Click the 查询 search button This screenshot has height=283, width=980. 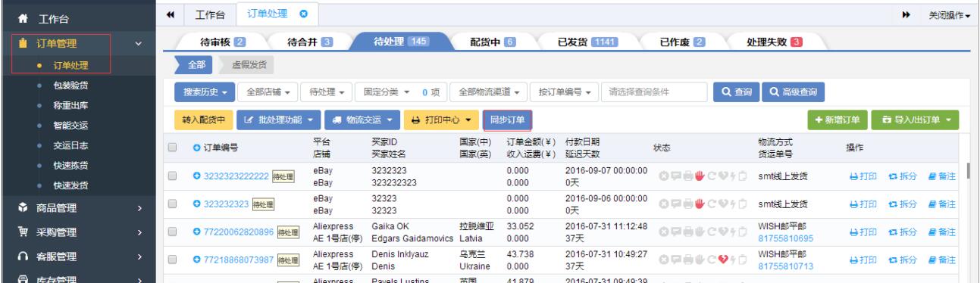(x=737, y=92)
